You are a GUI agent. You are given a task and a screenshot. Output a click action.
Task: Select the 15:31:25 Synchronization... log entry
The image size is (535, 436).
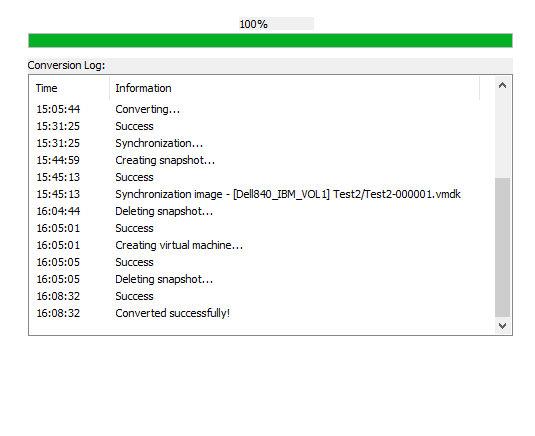click(262, 143)
